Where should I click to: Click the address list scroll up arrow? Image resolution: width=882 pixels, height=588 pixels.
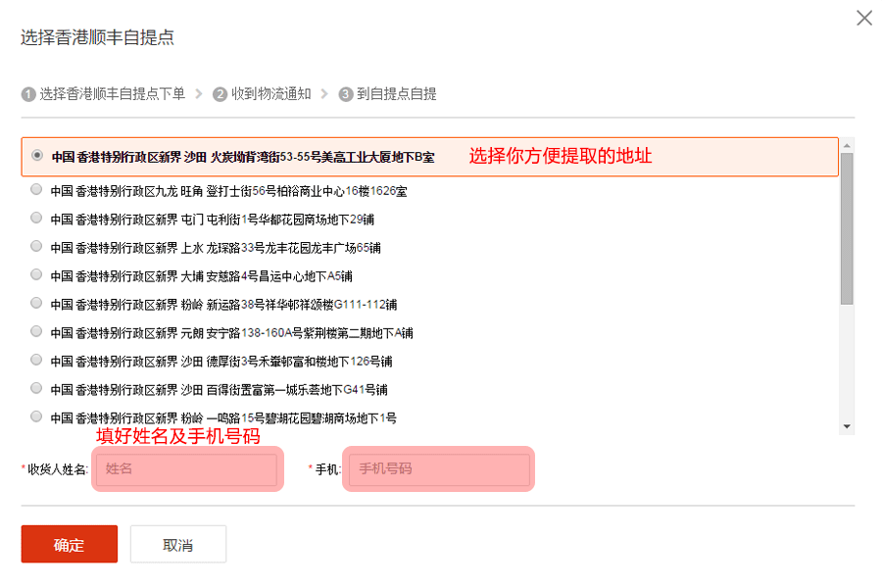(847, 145)
